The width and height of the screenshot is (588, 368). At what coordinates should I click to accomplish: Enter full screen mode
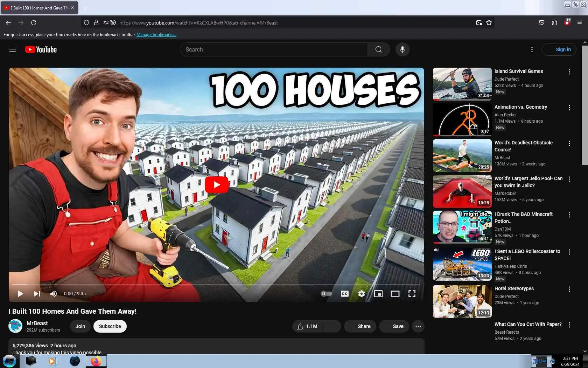412,294
